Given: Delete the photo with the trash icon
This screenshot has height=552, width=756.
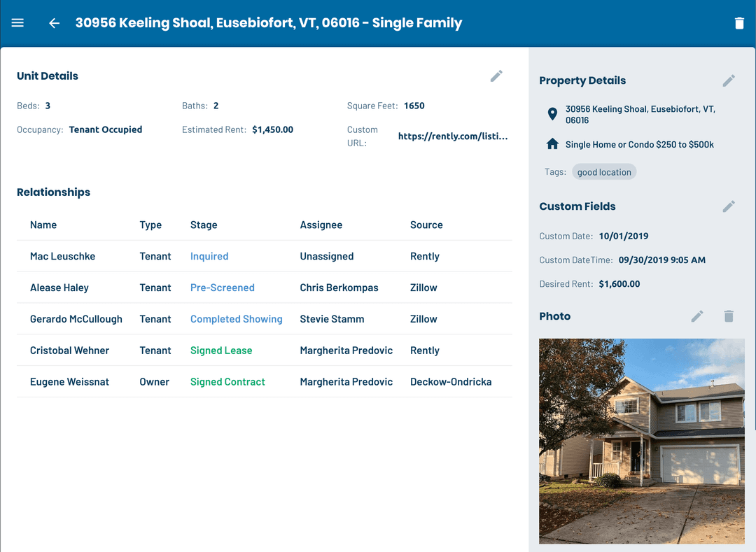Looking at the screenshot, I should [x=729, y=316].
